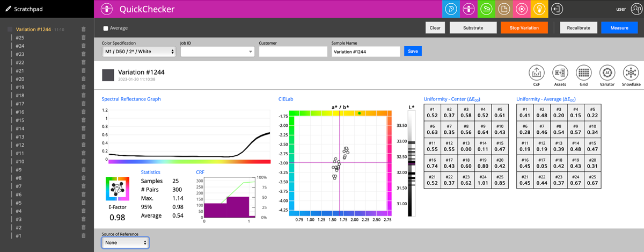This screenshot has width=644, height=252.
Task: Open the Grid view icon
Action: [583, 73]
